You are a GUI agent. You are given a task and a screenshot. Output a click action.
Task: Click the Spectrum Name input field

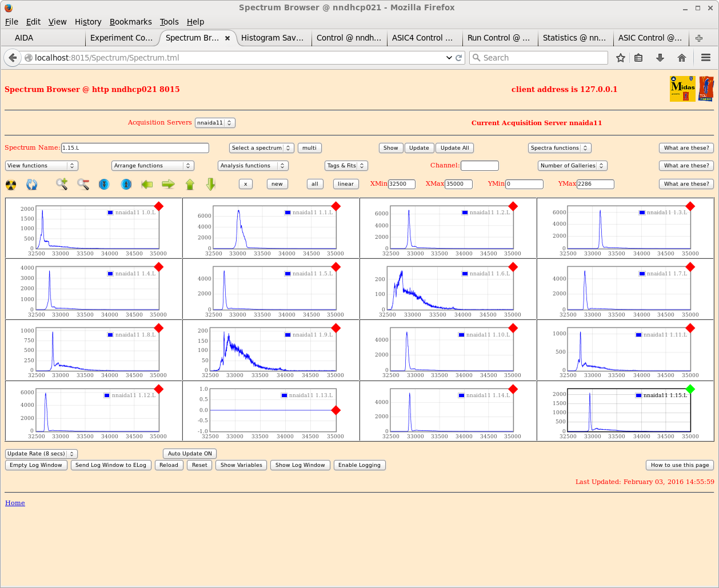click(135, 148)
